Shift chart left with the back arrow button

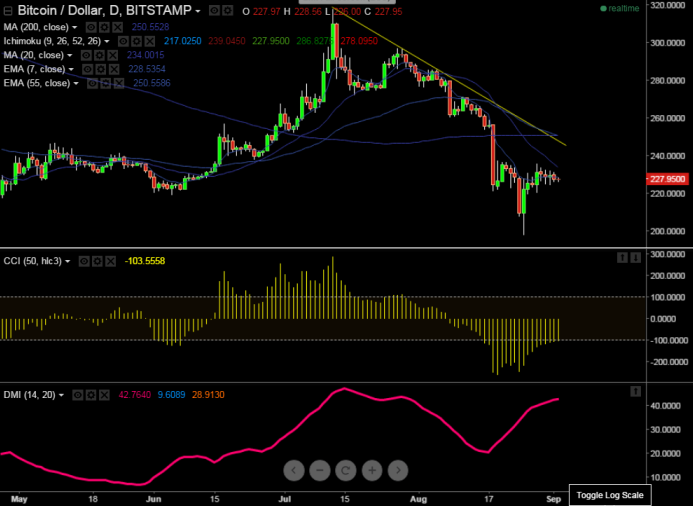[294, 470]
